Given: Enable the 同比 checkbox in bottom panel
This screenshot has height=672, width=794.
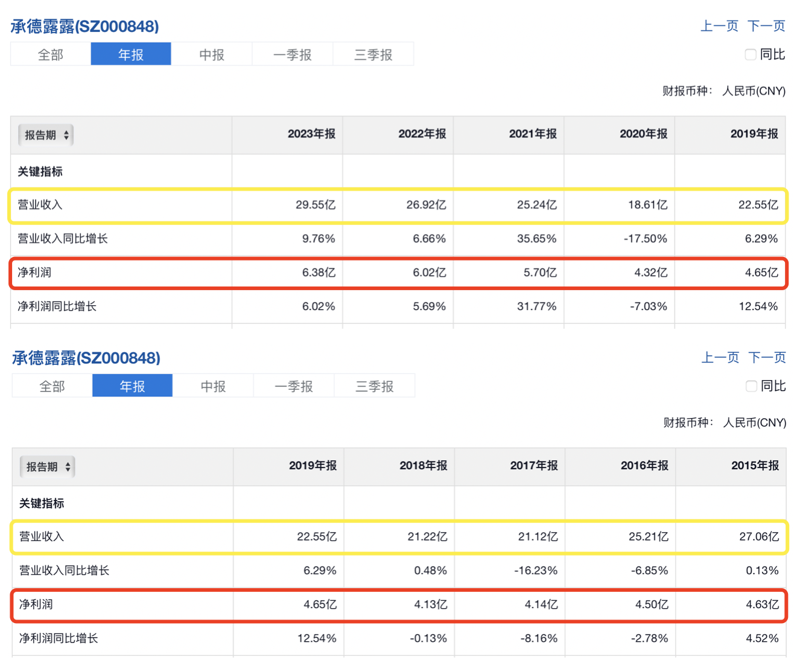Looking at the screenshot, I should pyautogui.click(x=751, y=387).
